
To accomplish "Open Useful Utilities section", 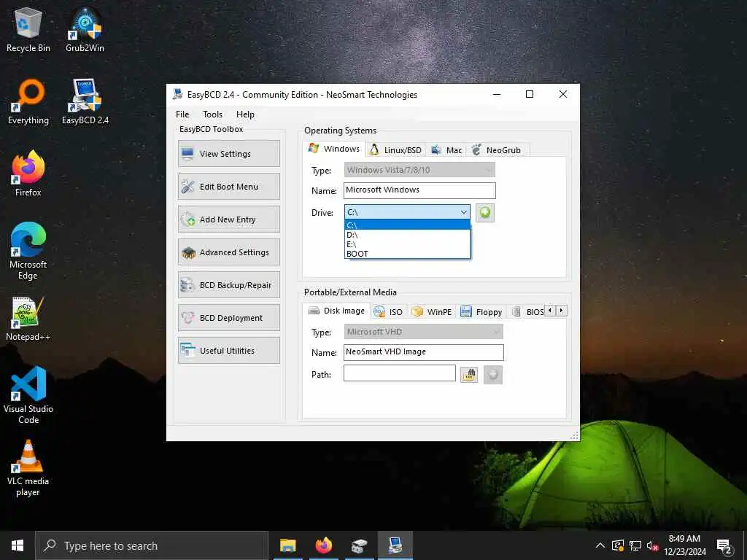I will tap(228, 351).
